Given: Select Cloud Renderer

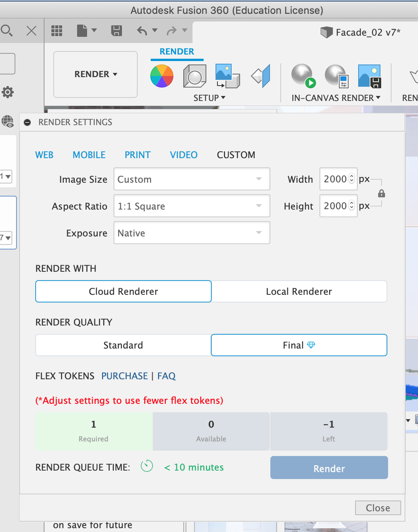Looking at the screenshot, I should tap(123, 291).
